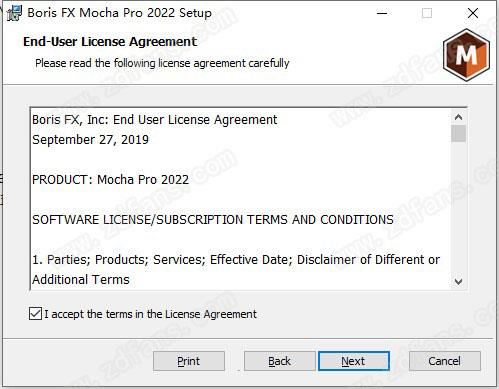499x389 pixels.
Task: Click the 'SOFTWARE LICENSE/SUBSCRIPTION TERMS' line
Action: pyautogui.click(x=213, y=220)
